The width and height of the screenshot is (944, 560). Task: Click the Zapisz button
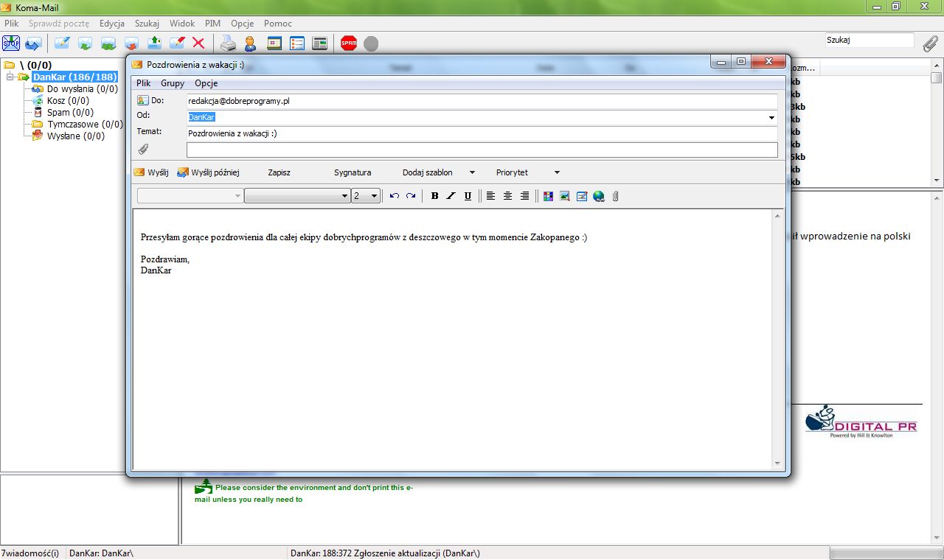point(279,172)
